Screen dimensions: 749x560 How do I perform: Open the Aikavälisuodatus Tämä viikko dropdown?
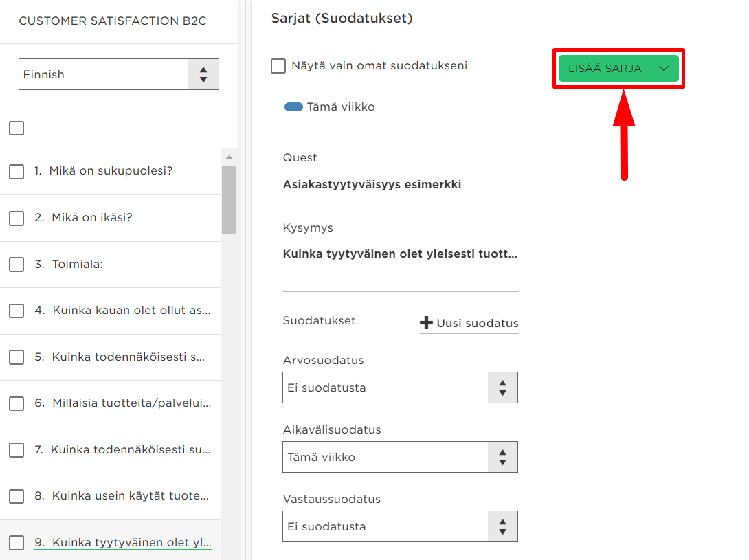[x=400, y=457]
